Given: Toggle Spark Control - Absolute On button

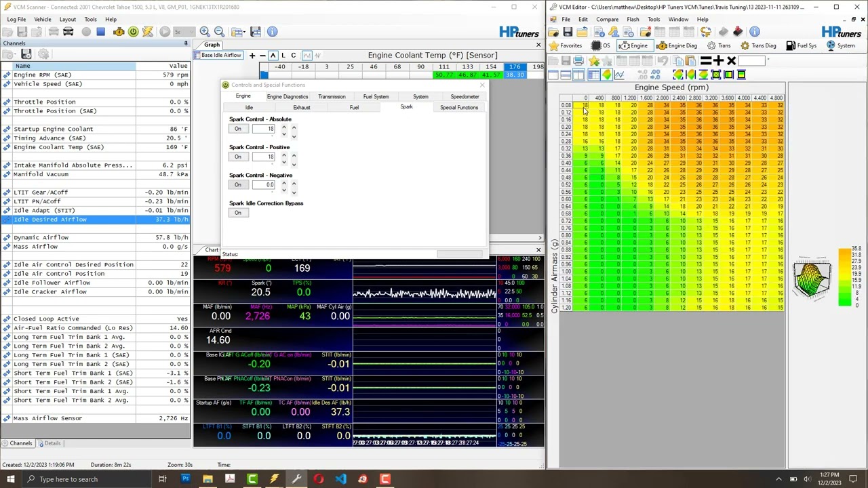Looking at the screenshot, I should pos(237,129).
